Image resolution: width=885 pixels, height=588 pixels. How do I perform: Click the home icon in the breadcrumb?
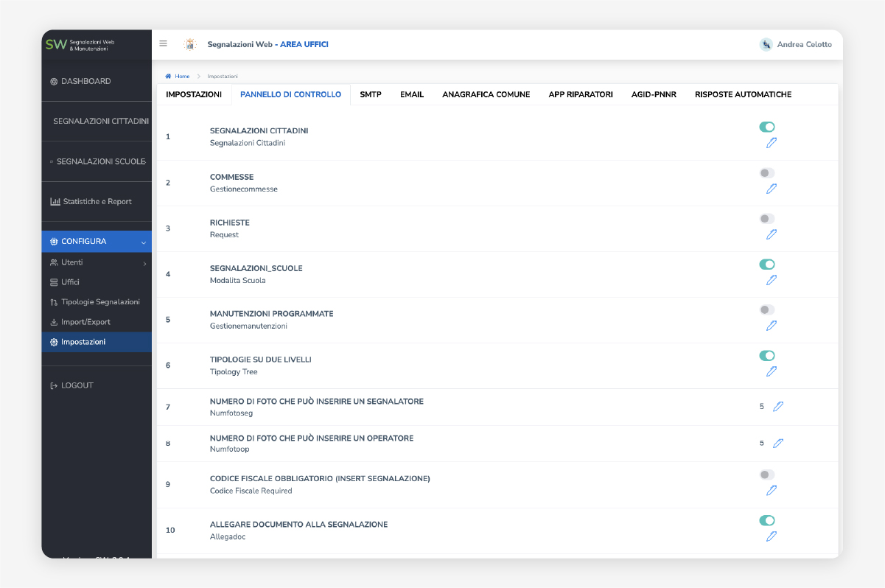point(169,76)
